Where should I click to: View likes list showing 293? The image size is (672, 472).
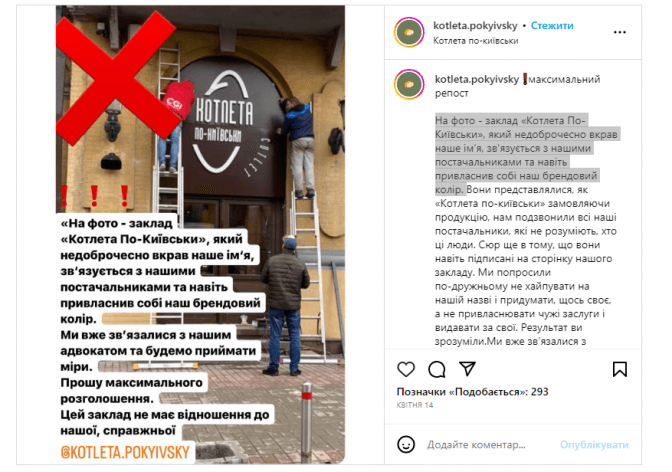[472, 392]
